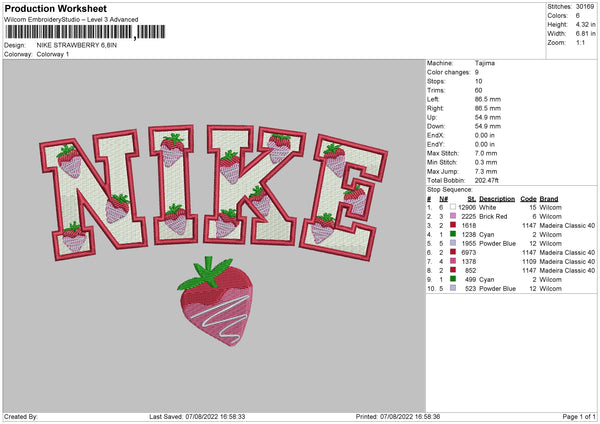Click the 'Color changes:' label

pos(448,72)
